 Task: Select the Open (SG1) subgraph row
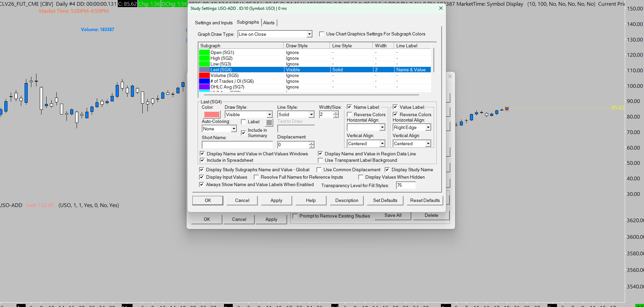click(x=315, y=52)
